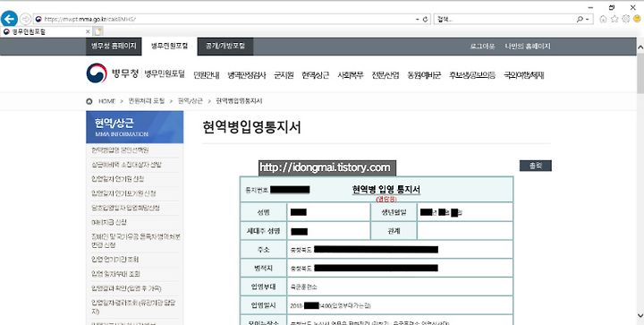Open sidebar item 상근예비역 소집대상자 선발
The width and height of the screenshot is (644, 325).
[x=126, y=165]
